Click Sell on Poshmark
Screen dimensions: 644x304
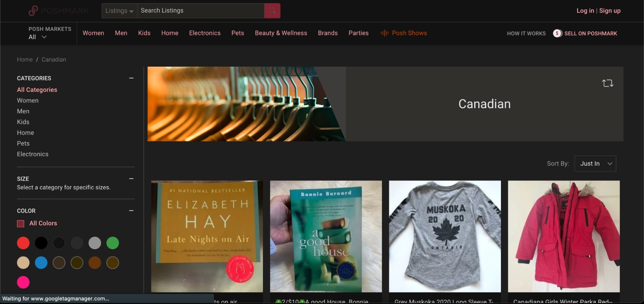coord(591,33)
